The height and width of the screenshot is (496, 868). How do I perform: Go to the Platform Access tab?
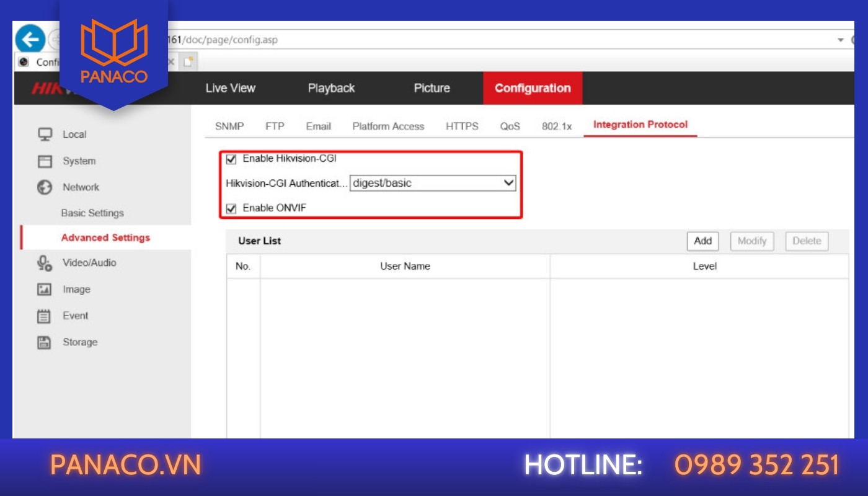click(x=388, y=126)
